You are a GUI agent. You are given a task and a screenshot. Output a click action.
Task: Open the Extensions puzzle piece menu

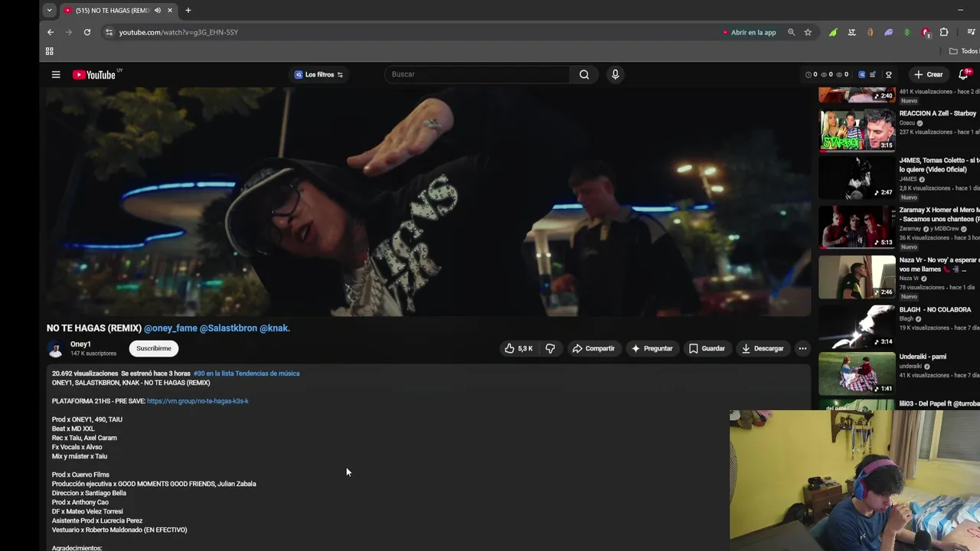click(944, 32)
